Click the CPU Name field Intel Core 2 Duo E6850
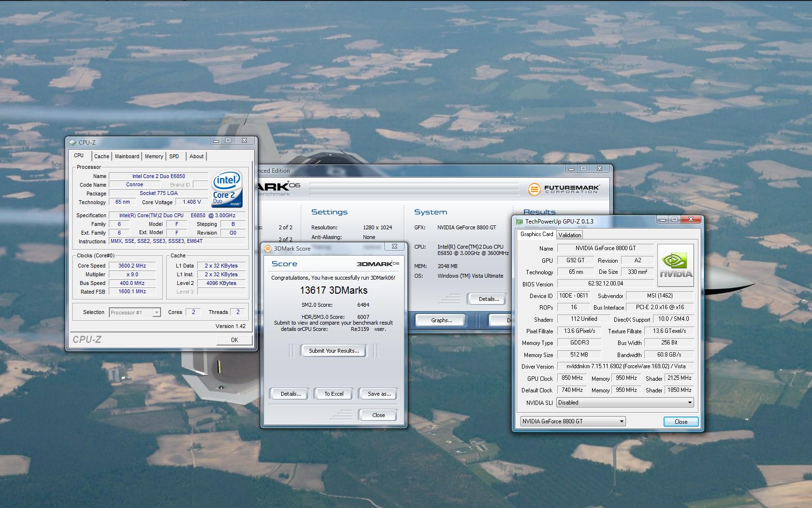812x508 pixels. (159, 176)
